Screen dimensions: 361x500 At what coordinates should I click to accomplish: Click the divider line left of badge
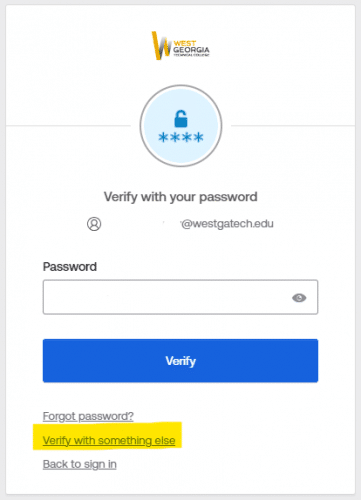(x=68, y=126)
